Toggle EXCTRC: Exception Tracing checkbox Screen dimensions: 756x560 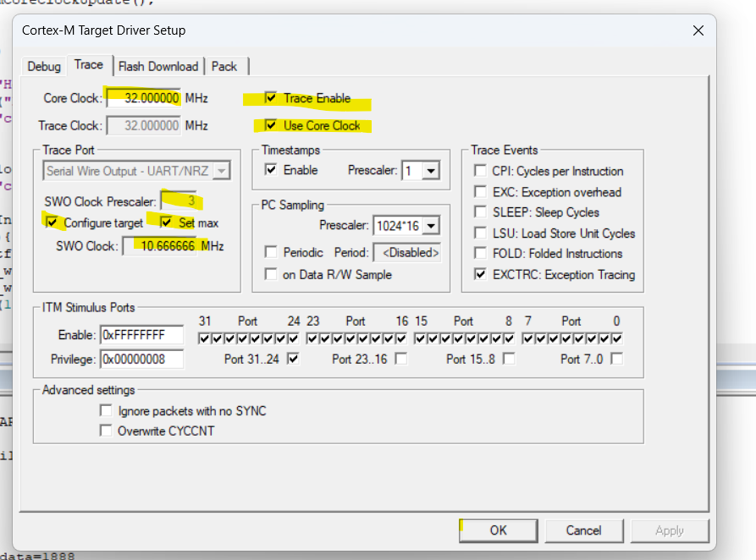pyautogui.click(x=480, y=274)
